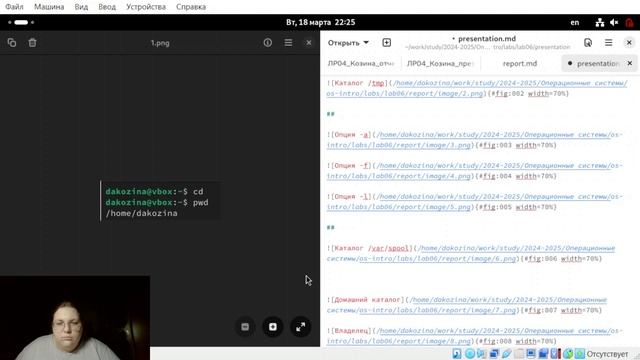The image size is (640, 360).
Task: Open the Файл menu
Action: (x=14, y=7)
